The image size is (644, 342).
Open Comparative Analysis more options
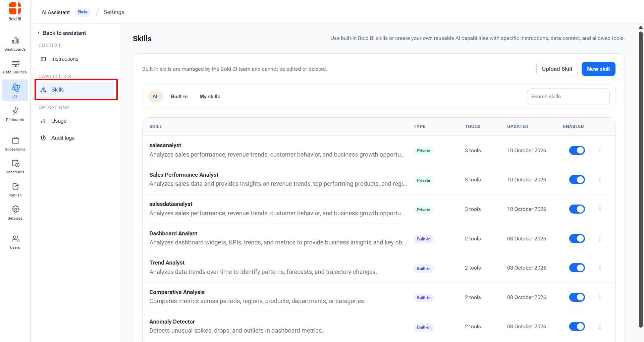[x=600, y=297]
